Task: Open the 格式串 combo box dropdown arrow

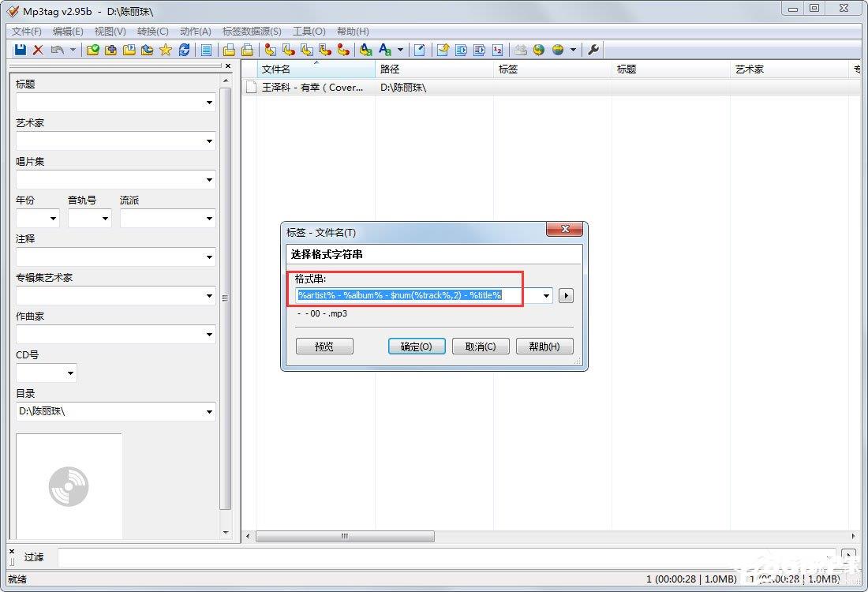Action: click(x=546, y=296)
